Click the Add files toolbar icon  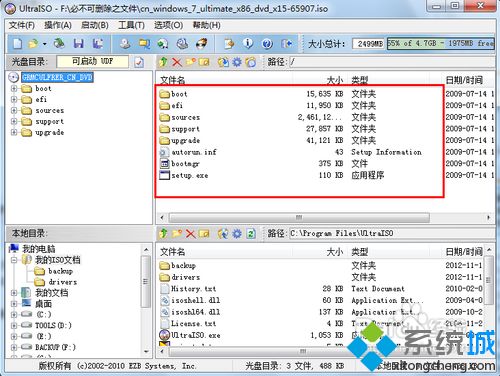pyautogui.click(x=229, y=44)
